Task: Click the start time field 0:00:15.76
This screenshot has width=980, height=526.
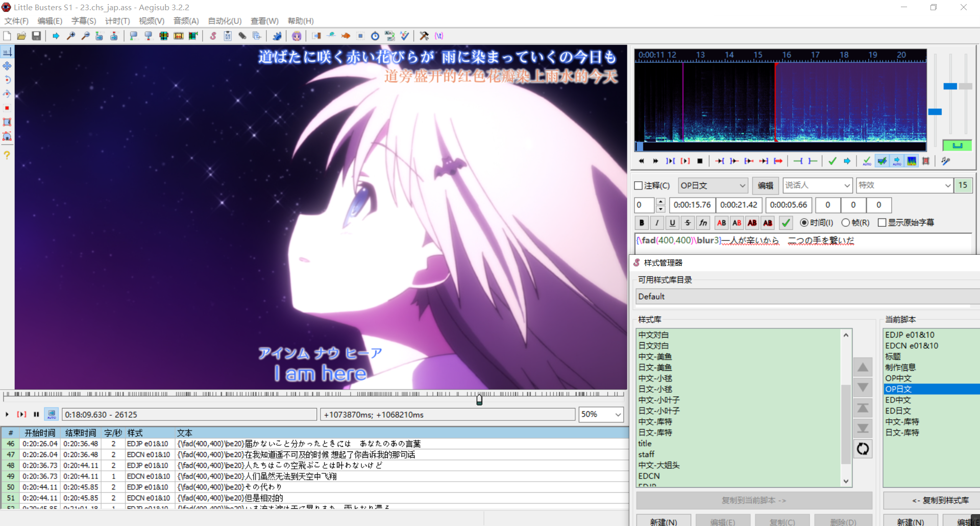Action: pos(692,205)
